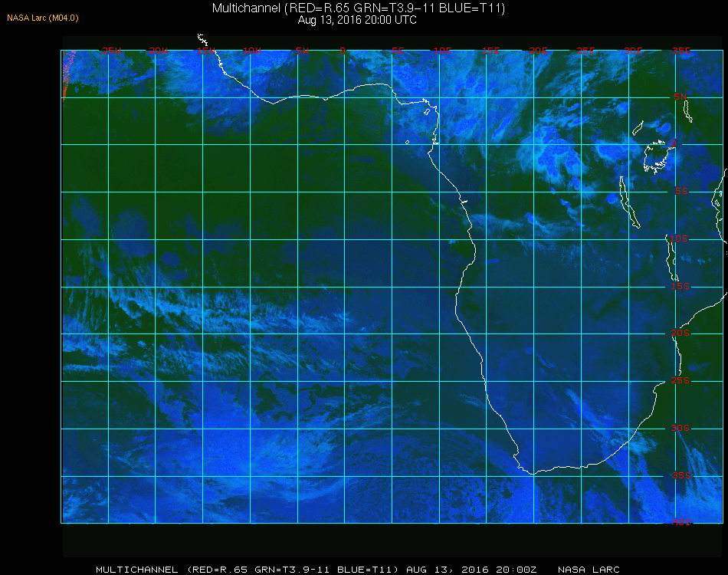Click the NASA Larc (M04.0) label
728x575 pixels.
[43, 18]
